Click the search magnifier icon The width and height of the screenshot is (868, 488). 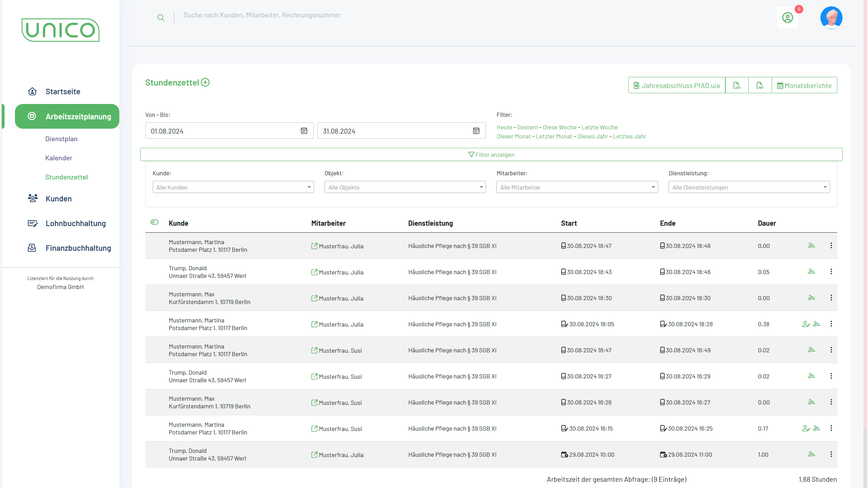[161, 18]
